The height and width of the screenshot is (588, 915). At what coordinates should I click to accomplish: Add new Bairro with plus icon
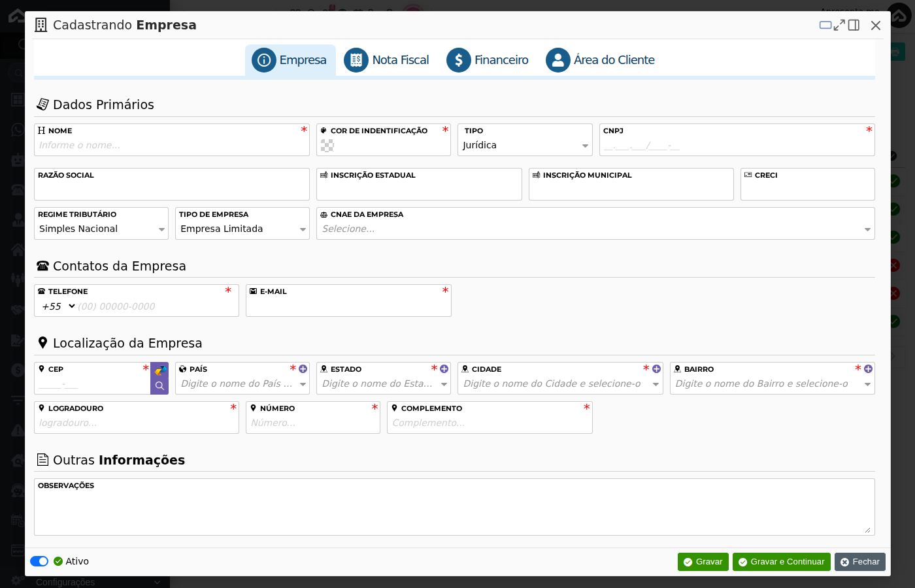868,369
